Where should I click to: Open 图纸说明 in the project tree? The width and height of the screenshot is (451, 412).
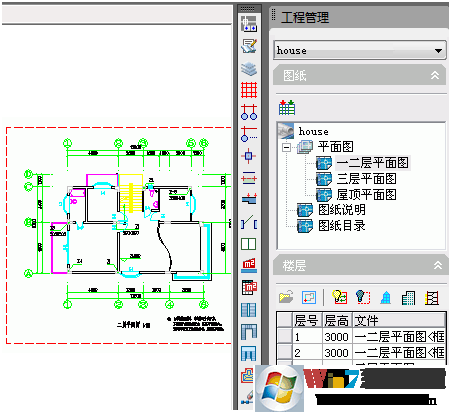[342, 210]
